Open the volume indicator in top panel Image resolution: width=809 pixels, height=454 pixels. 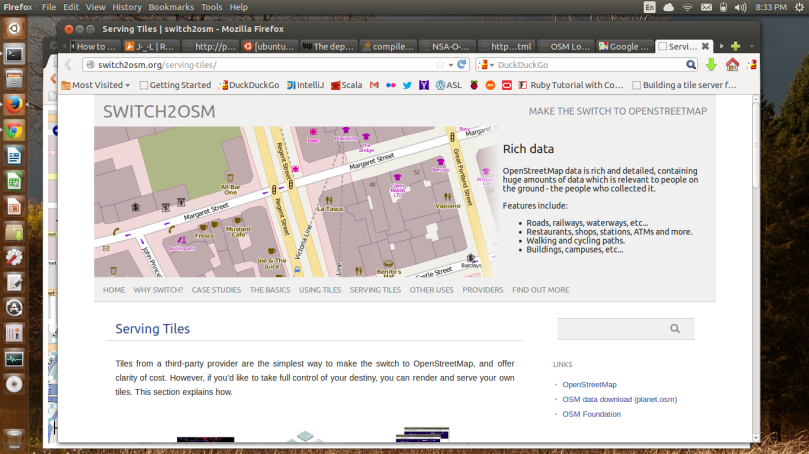pyautogui.click(x=740, y=7)
